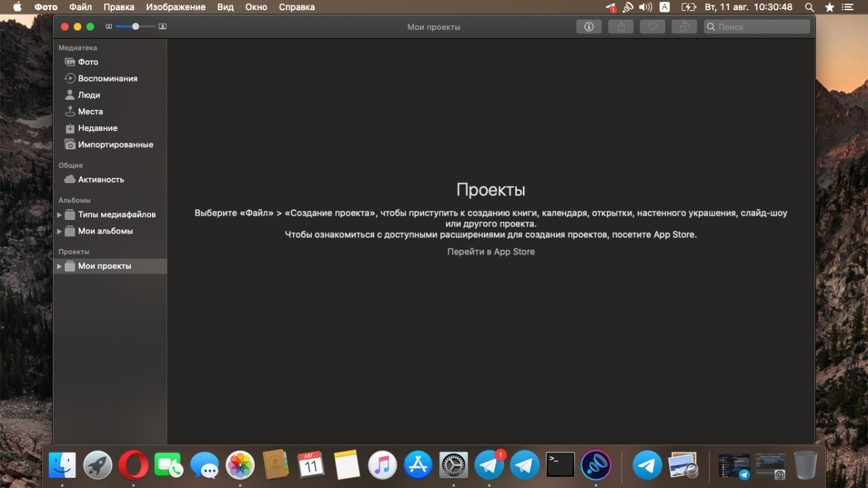Image resolution: width=868 pixels, height=488 pixels.
Task: Open the Apple menu
Action: (x=17, y=7)
